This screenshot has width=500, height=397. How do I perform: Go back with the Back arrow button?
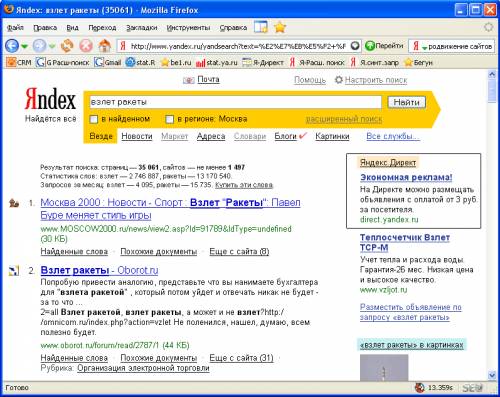12,46
